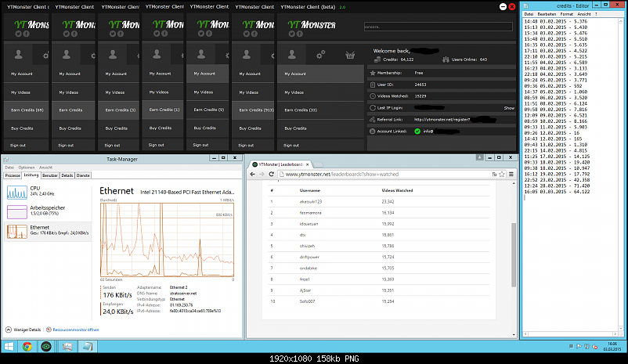The width and height of the screenshot is (628, 364).
Task: Open Earn Credits (9)
Action: pyautogui.click(x=208, y=110)
